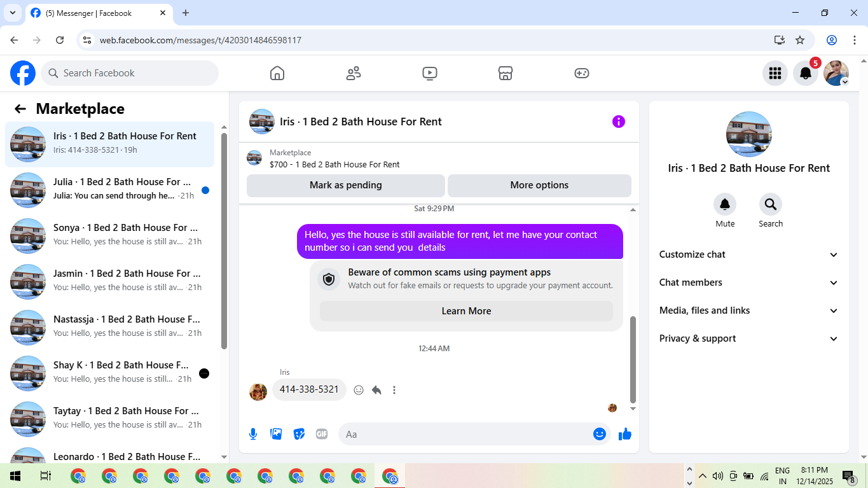Screen dimensions: 868x488
Task: Mute the conversation via bell icon
Action: click(x=725, y=204)
